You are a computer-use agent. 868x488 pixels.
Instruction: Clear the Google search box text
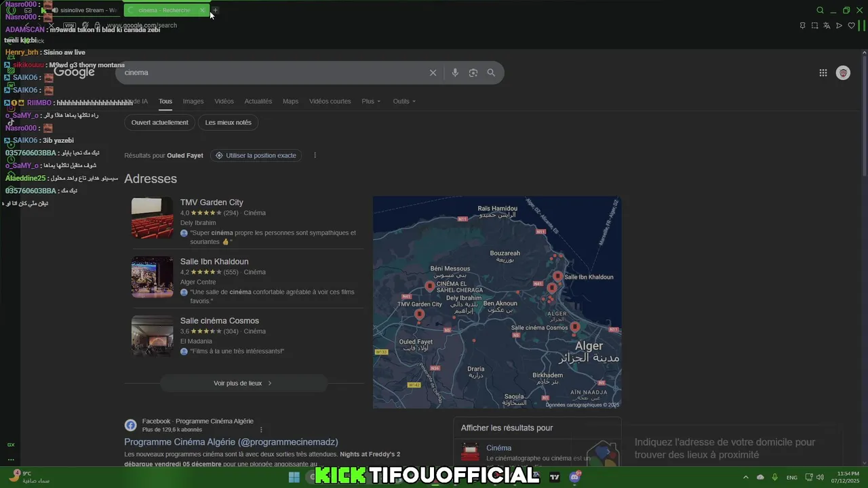[433, 73]
